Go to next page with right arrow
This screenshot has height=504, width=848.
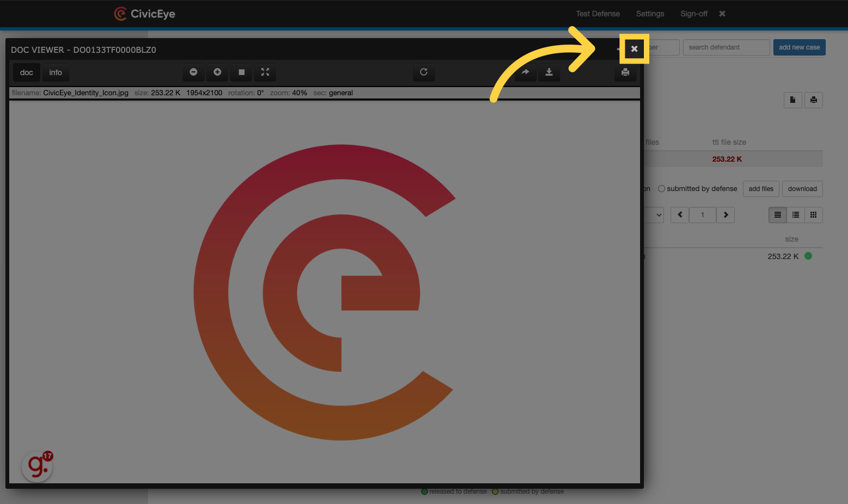coord(726,215)
